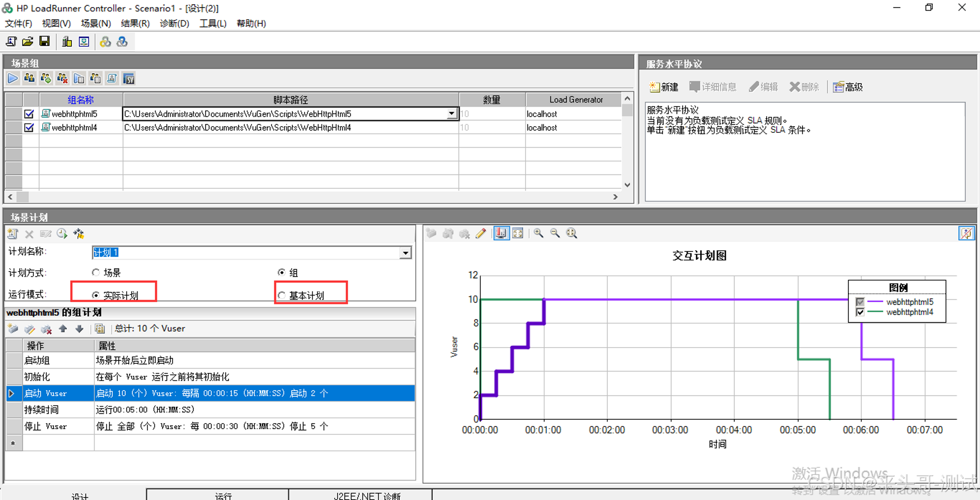Viewport: 980px width, 500px height.
Task: Click the SV service virtualization icon
Action: coord(129,78)
